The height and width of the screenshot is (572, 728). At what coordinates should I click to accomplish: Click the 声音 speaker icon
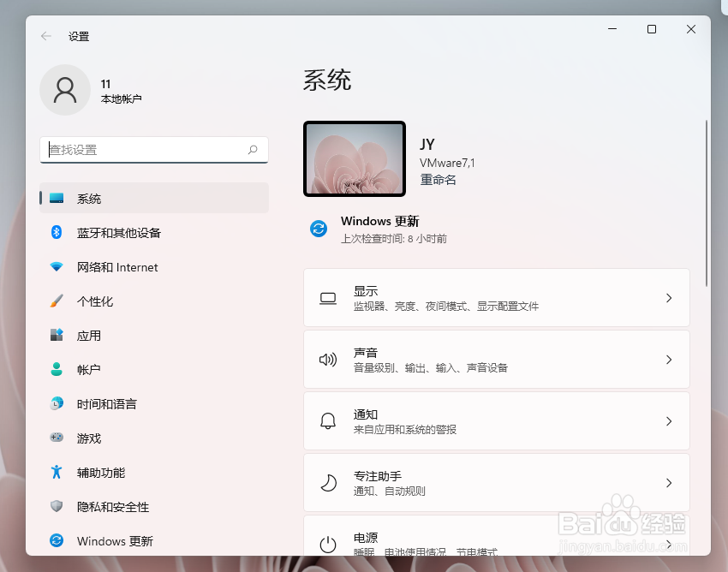point(328,360)
